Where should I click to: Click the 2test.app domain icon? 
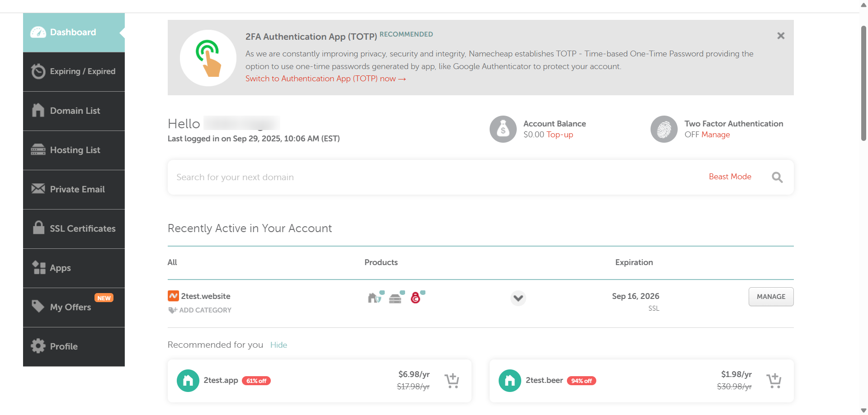[x=188, y=381]
